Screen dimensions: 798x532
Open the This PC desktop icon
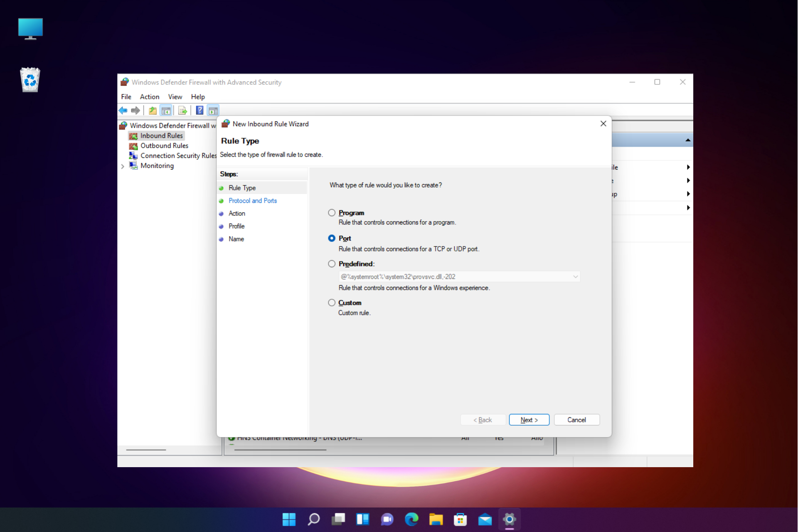pos(30,29)
